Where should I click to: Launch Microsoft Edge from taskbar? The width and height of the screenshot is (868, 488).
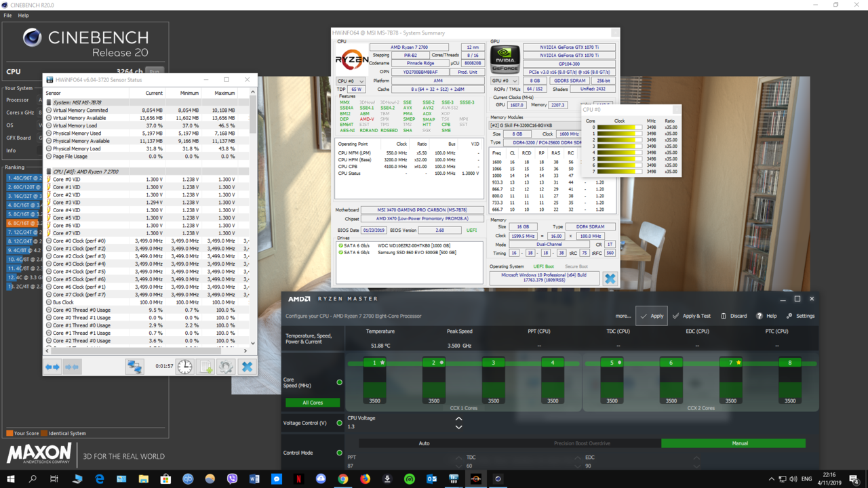click(x=99, y=479)
